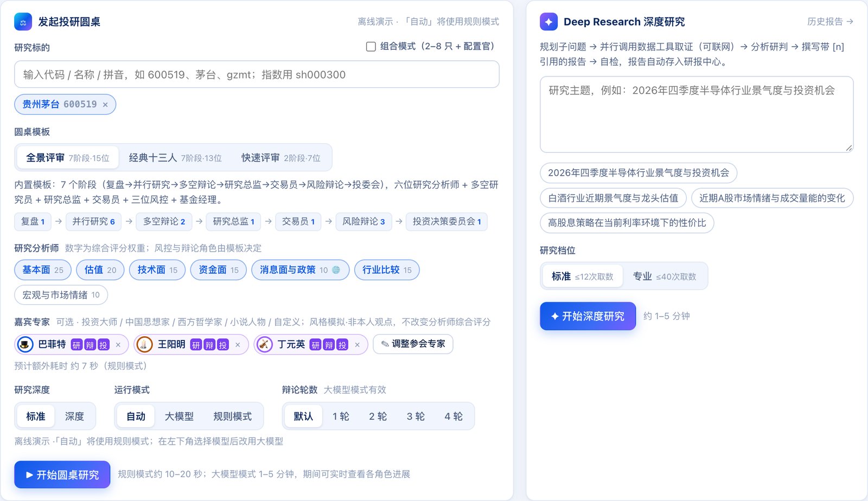Toggle 基本面 25 analyst chip
The width and height of the screenshot is (868, 501).
pyautogui.click(x=43, y=270)
